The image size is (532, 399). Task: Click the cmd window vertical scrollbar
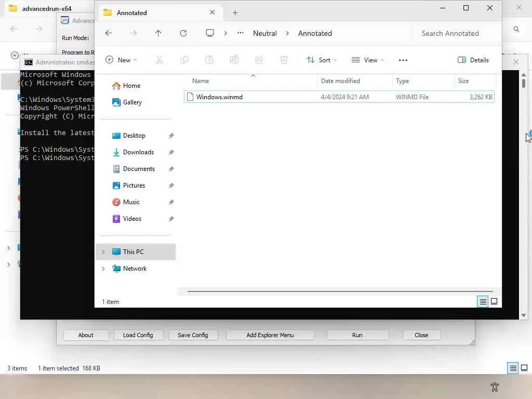coord(524,194)
